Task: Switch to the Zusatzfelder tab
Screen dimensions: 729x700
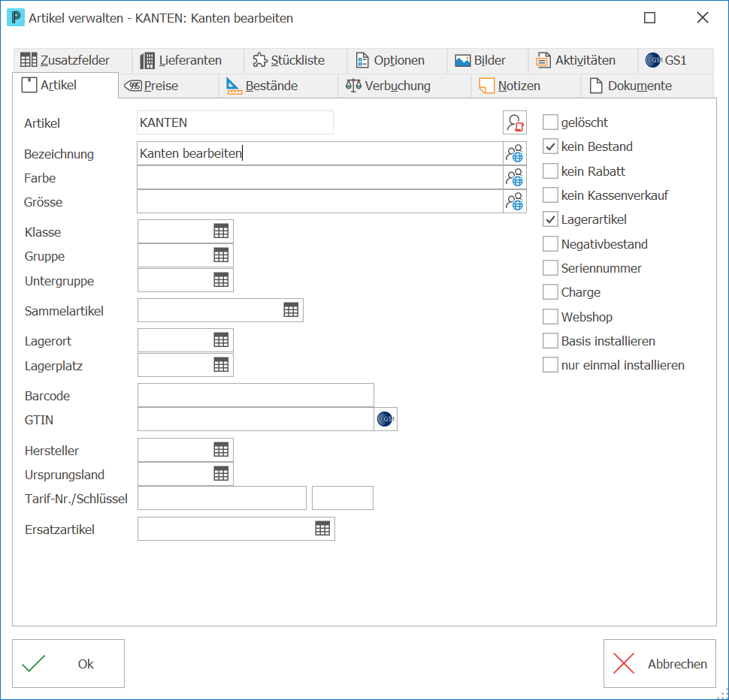Action: tap(73, 60)
